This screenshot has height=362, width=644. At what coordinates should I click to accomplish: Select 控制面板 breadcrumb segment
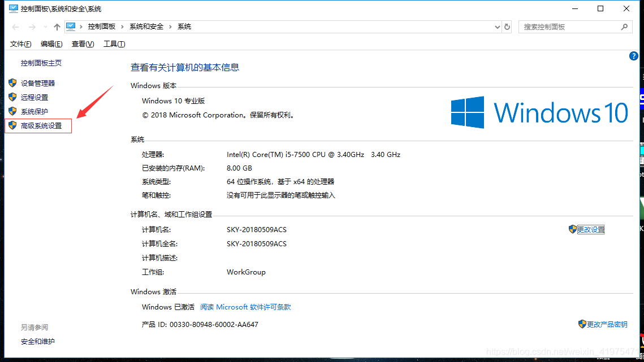tap(101, 27)
